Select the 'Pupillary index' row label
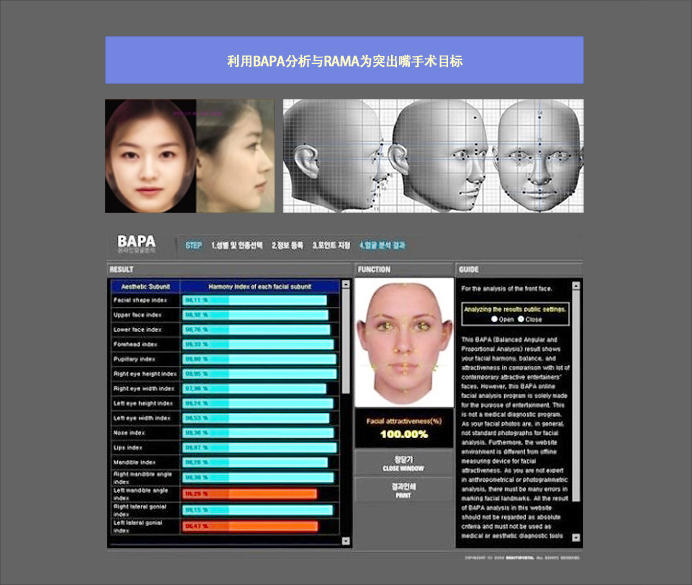 [x=134, y=359]
